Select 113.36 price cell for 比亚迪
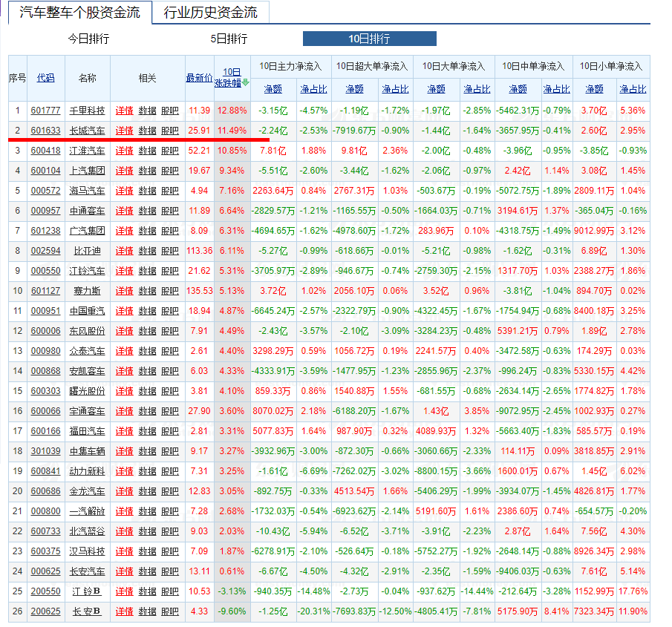This screenshot has width=672, height=627. (x=199, y=251)
